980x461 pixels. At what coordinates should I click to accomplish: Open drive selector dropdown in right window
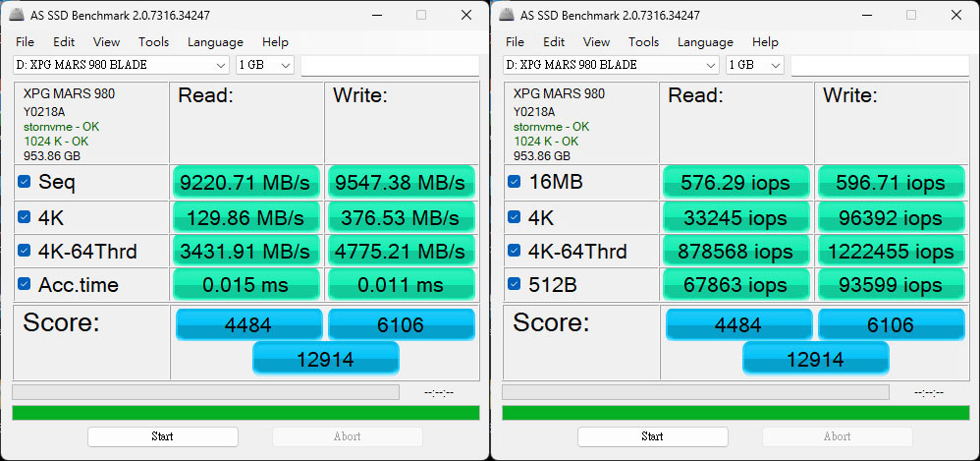pyautogui.click(x=611, y=65)
